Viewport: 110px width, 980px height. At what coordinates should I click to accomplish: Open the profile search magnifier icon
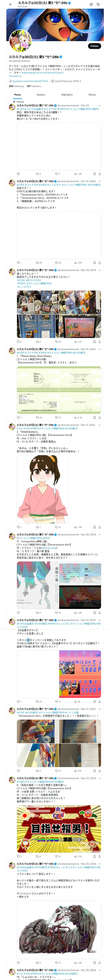(98, 5)
